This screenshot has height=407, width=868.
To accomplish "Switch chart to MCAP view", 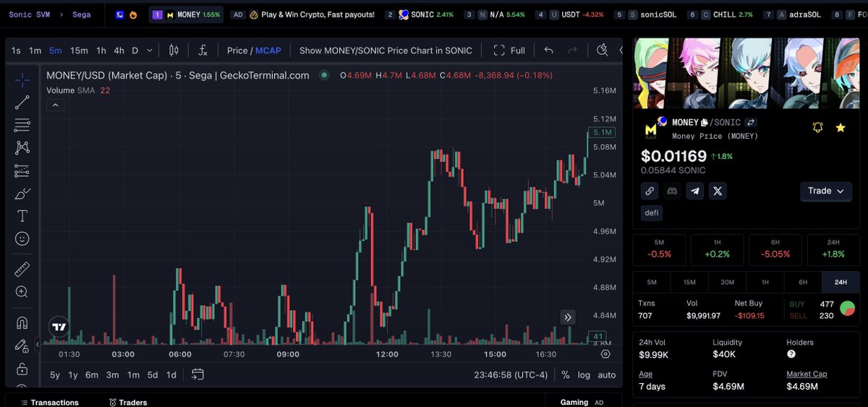I will pos(268,51).
